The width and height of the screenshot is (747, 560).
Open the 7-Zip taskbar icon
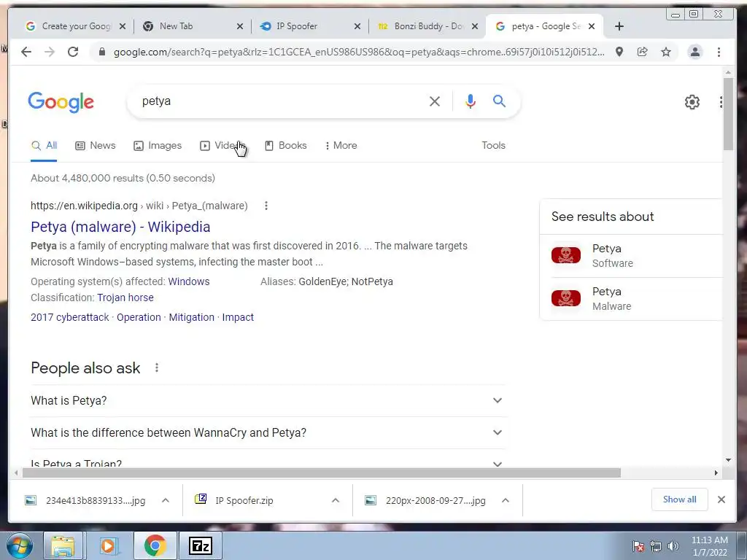pos(200,545)
